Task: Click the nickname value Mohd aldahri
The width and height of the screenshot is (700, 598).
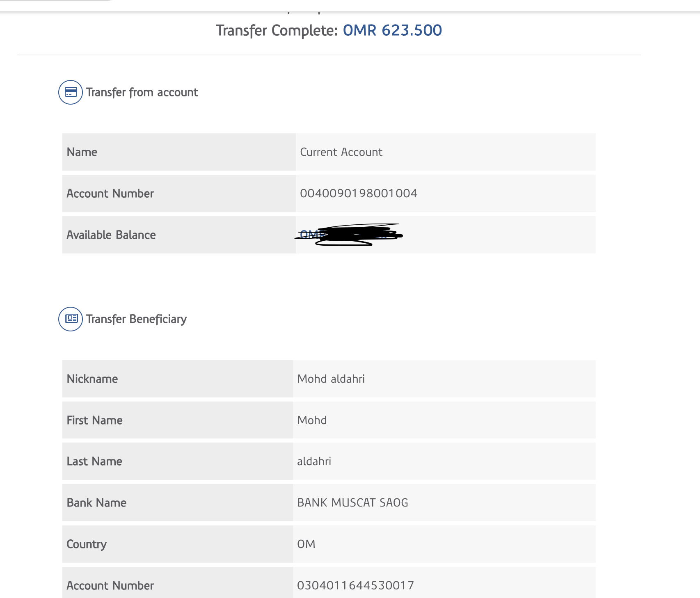Action: pyautogui.click(x=331, y=379)
